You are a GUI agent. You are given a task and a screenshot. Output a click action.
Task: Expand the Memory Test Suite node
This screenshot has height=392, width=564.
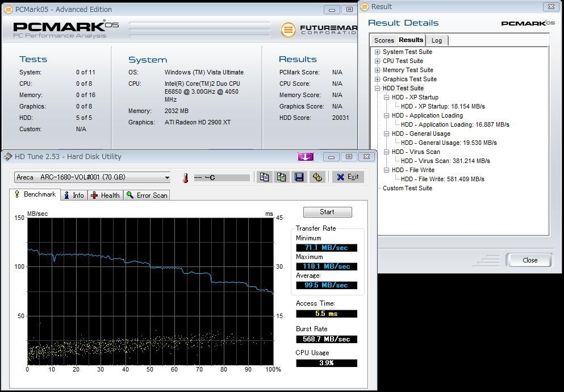click(377, 70)
